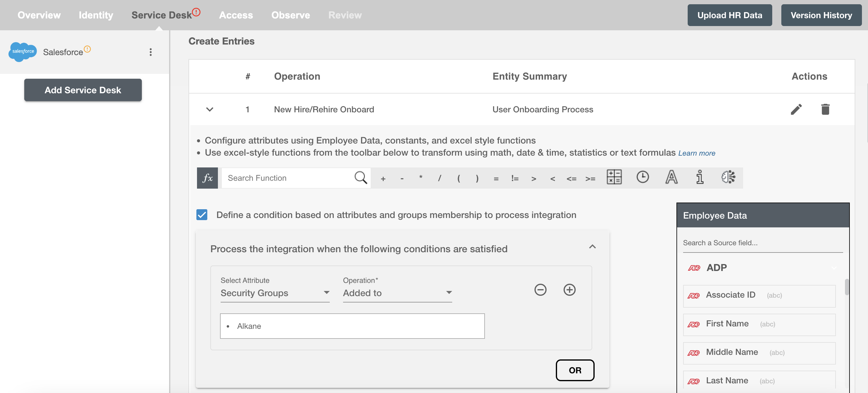
Task: Delete the New Hire/Rehire Onboard entry
Action: click(x=825, y=109)
